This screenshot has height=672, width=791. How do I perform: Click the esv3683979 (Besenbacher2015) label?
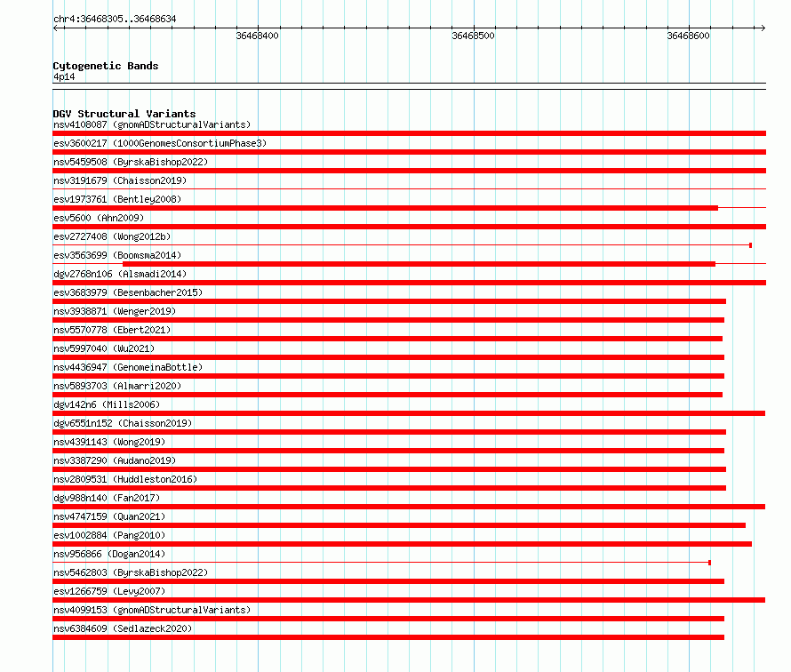coord(128,292)
